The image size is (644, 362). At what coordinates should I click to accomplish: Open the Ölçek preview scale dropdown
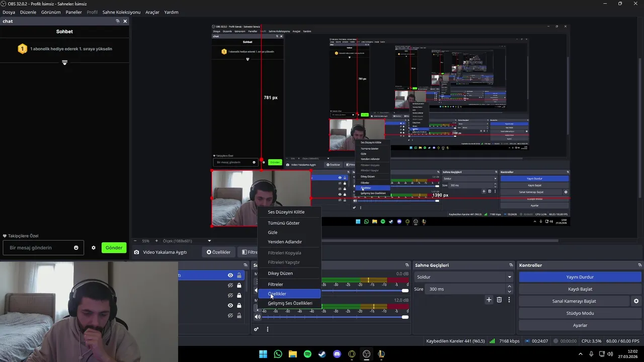(x=209, y=241)
